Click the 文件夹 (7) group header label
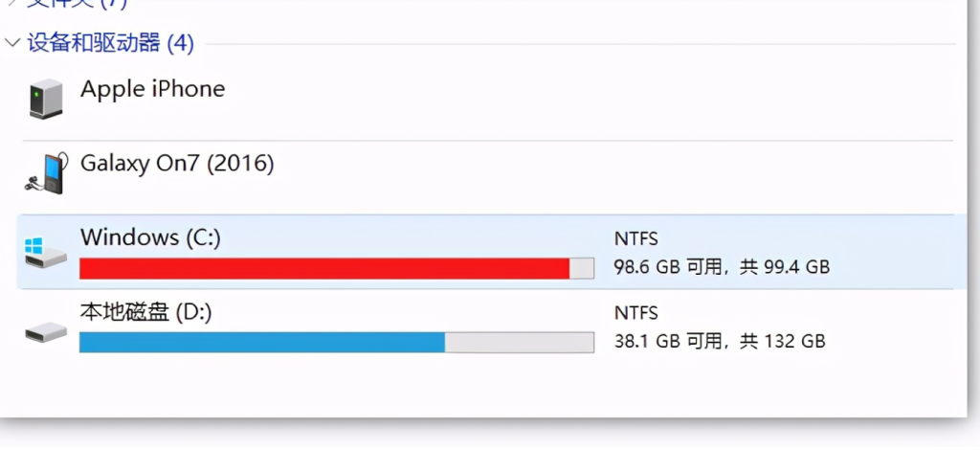Viewport: 980px width, 450px height. (x=77, y=4)
